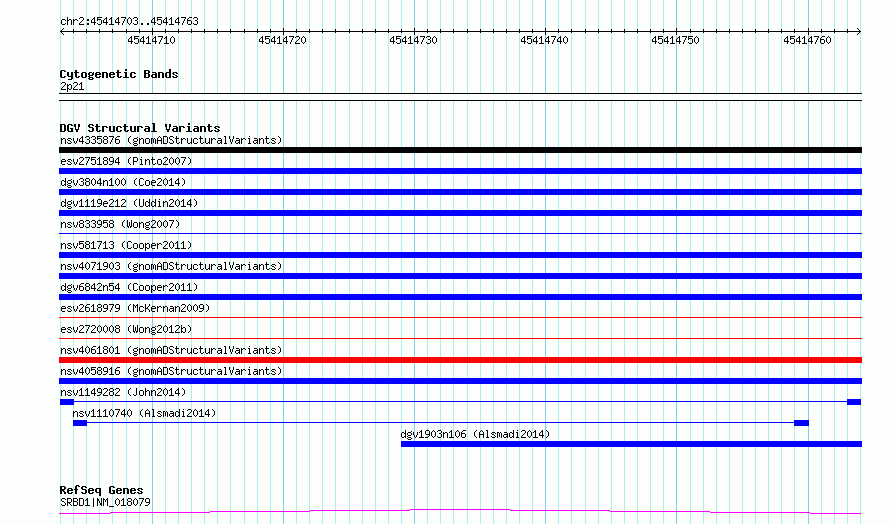The image size is (890, 524).
Task: Click ruler tick label 45414740
Action: pyautogui.click(x=544, y=40)
